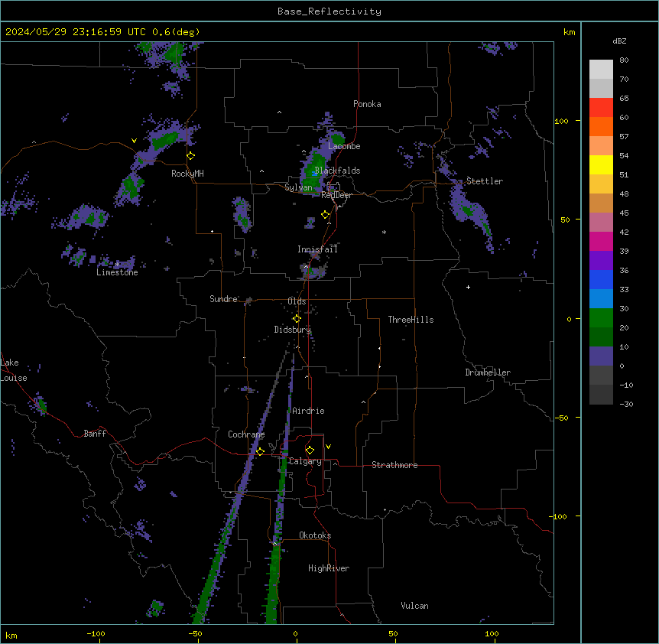Click the Ponoka city label

coord(367,104)
